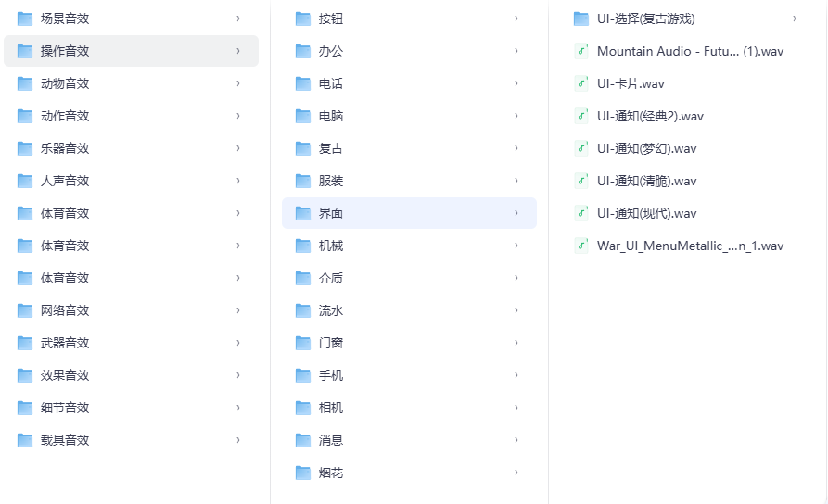Image resolution: width=828 pixels, height=504 pixels.
Task: Click the Mountain Audio wav file icon
Action: pos(581,51)
